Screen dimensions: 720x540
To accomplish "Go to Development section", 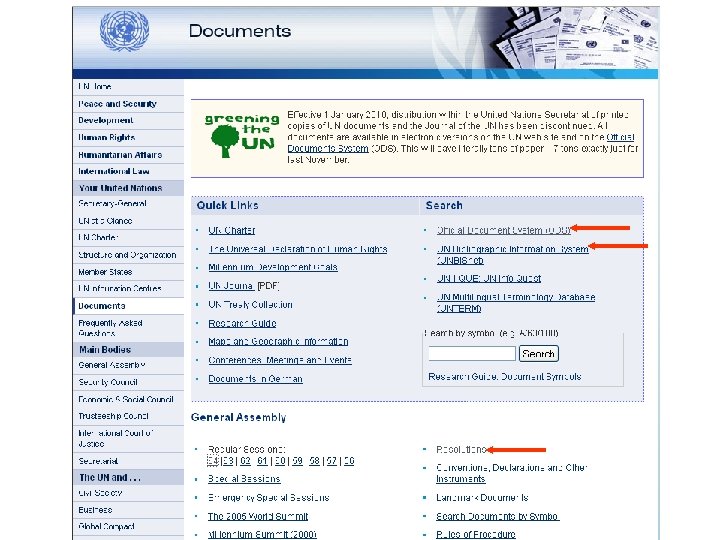I will pos(106,120).
